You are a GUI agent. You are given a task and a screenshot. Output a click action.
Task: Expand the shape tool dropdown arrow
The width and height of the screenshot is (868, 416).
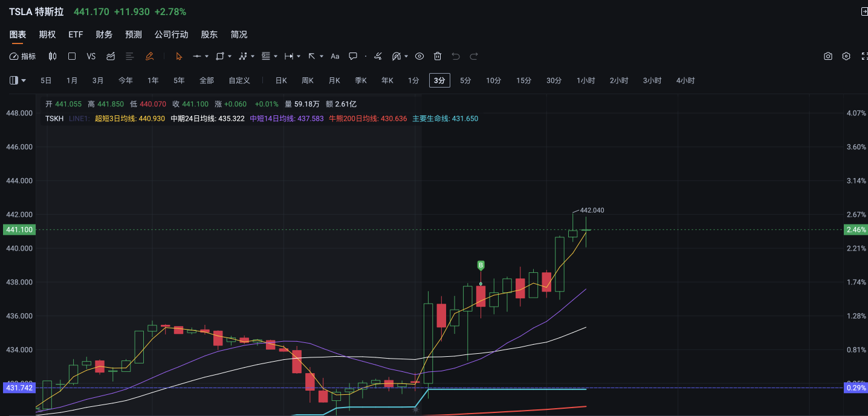230,56
